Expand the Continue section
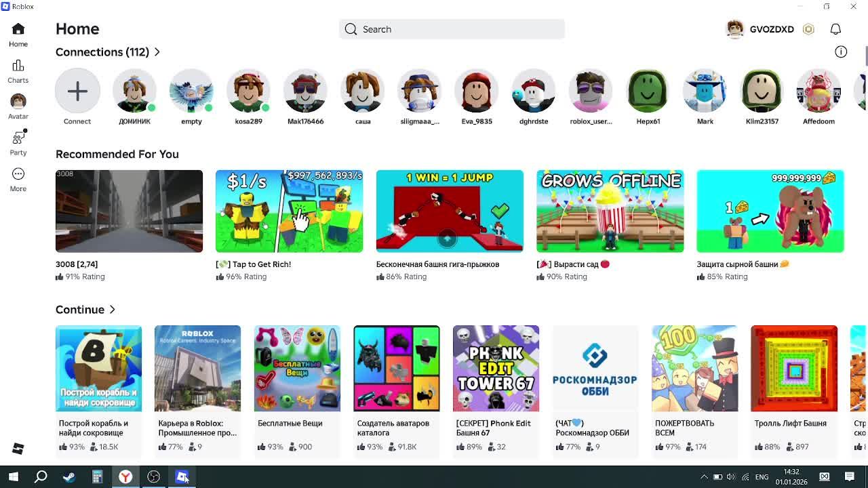 85,310
